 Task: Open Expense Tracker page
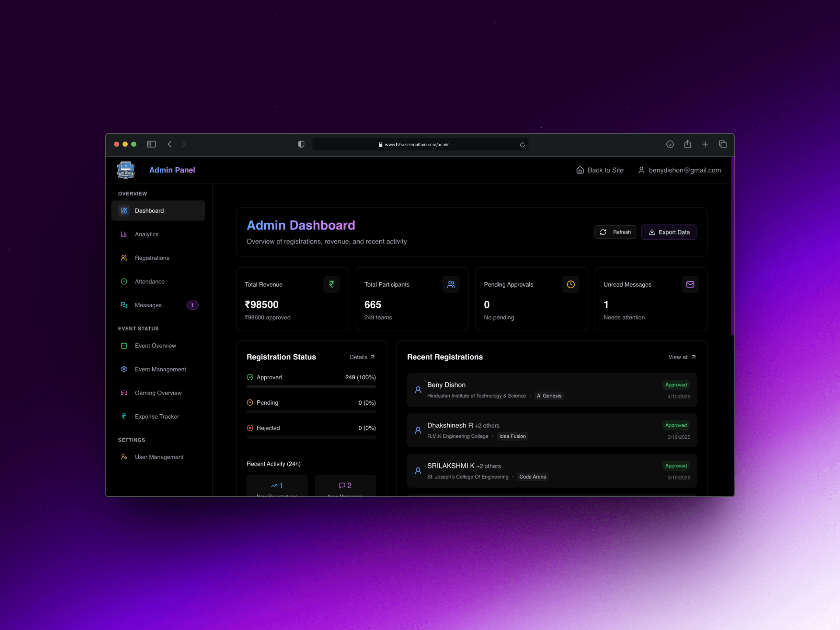pos(158,416)
